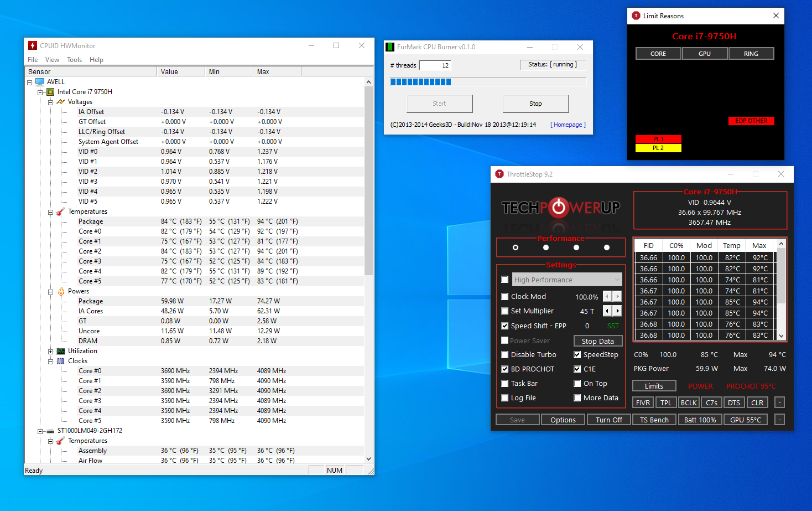Uncheck Speed Shift - EPP
The height and width of the screenshot is (511, 812).
(x=505, y=326)
